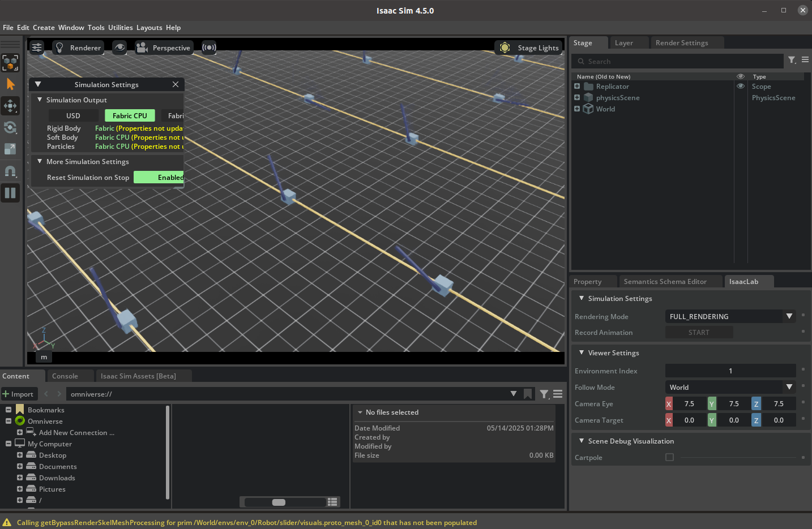This screenshot has width=812, height=529.
Task: Collapse More Simulation Settings section
Action: click(x=40, y=161)
